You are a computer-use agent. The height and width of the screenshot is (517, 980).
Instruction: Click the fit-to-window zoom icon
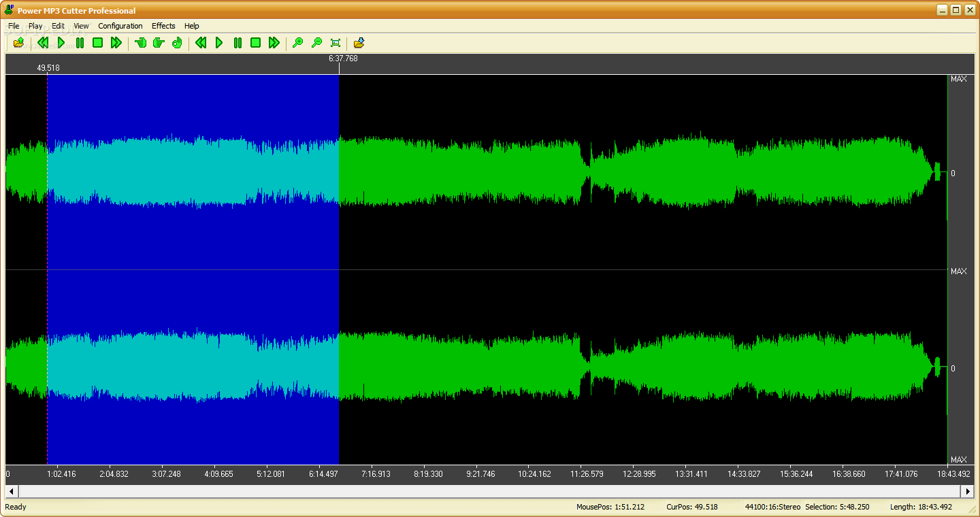pos(335,43)
